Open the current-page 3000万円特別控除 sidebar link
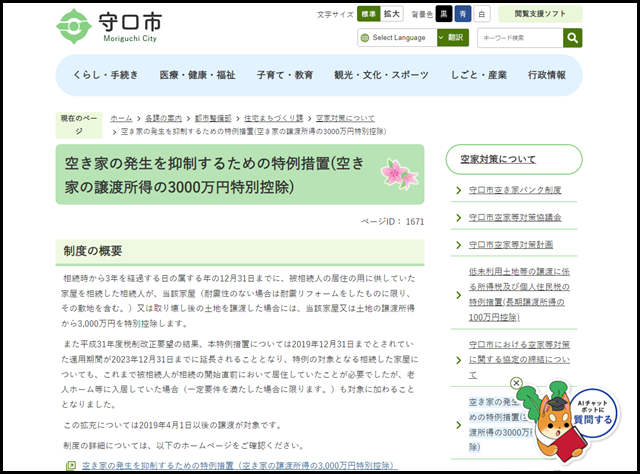Image resolution: width=640 pixels, height=474 pixels. point(502,425)
